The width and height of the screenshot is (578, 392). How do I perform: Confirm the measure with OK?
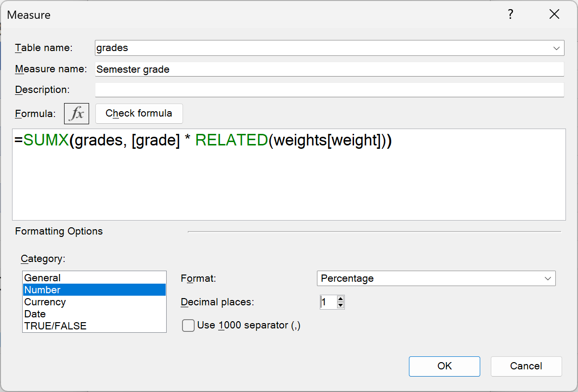coord(444,366)
